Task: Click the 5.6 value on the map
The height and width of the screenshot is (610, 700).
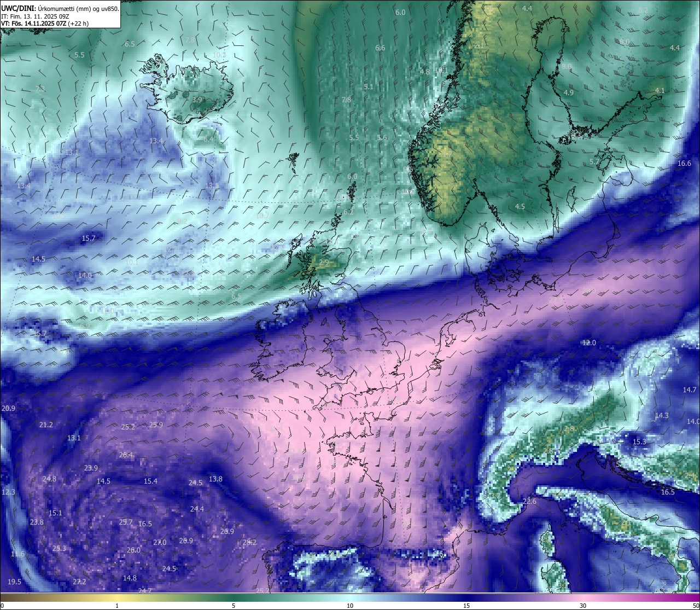Action: (382, 137)
